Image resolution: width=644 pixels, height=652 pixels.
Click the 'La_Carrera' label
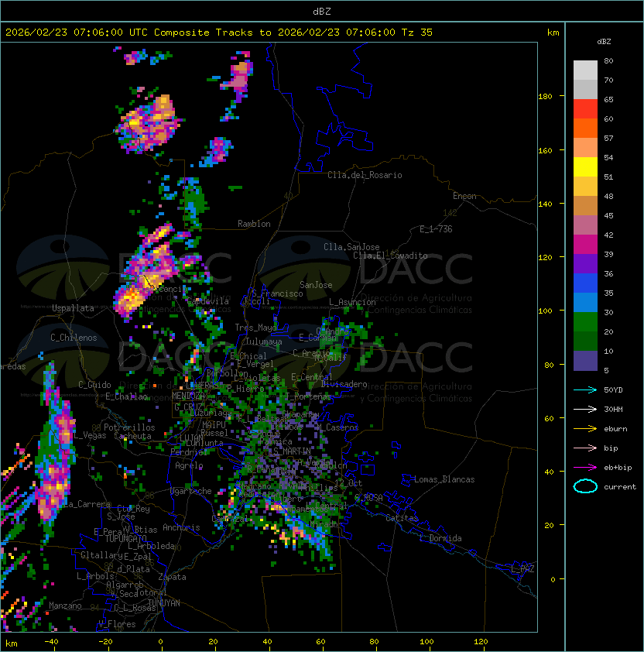coord(87,504)
